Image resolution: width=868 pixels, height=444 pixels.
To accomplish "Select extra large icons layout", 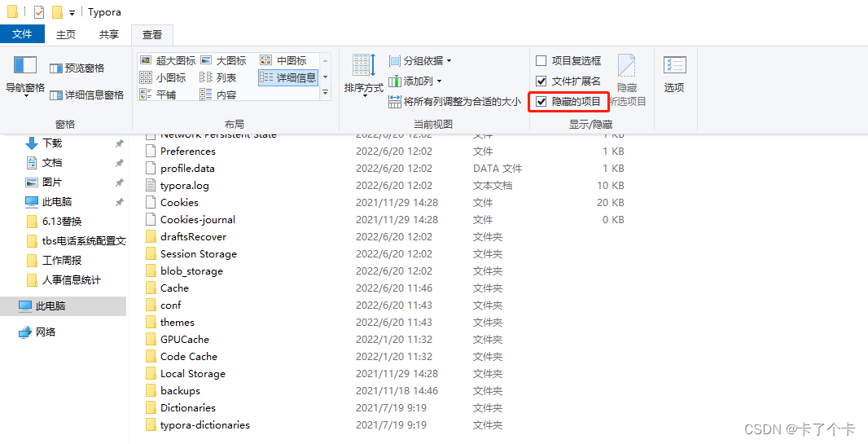I will point(168,60).
